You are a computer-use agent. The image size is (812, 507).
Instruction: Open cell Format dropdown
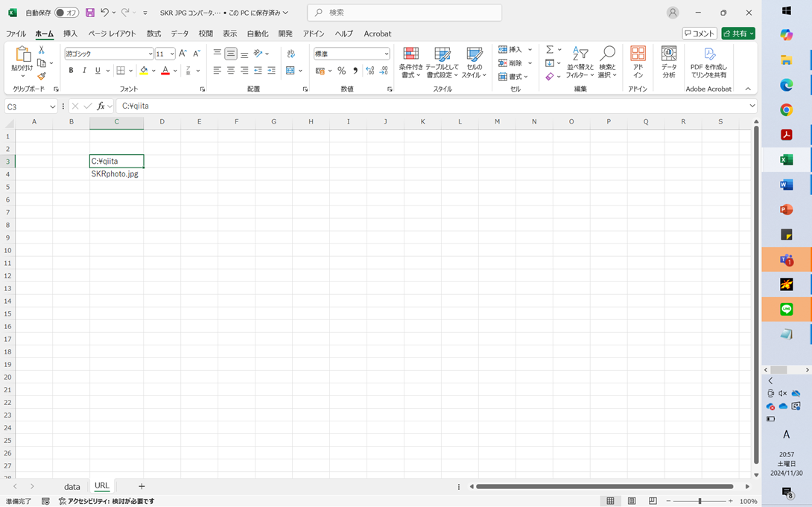[513, 77]
